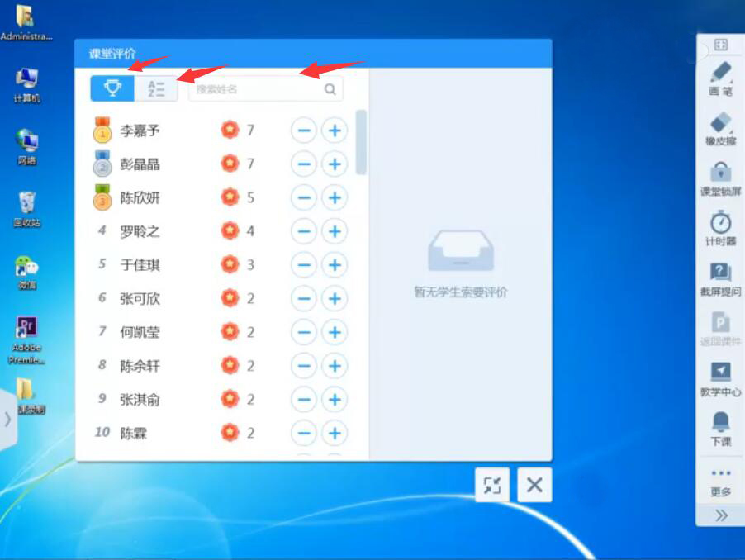The width and height of the screenshot is (745, 560).
Task: Subtract a point from 于佳琪
Action: coord(304,264)
